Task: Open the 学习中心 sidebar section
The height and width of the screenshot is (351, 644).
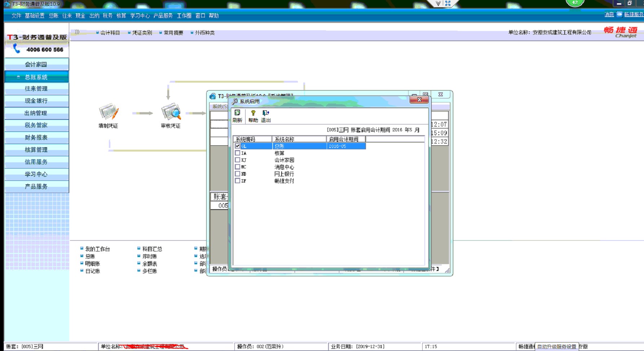Action: 36,174
